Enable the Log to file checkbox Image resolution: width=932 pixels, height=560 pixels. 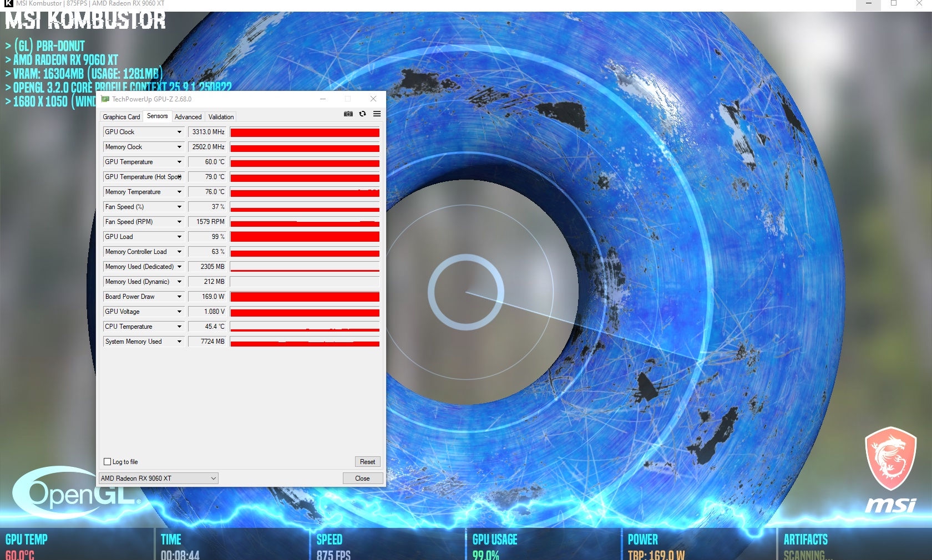click(108, 462)
